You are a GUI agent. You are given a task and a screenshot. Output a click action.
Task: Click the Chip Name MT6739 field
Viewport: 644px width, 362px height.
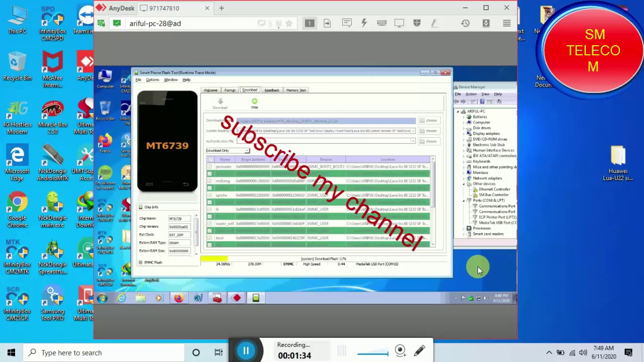(179, 219)
